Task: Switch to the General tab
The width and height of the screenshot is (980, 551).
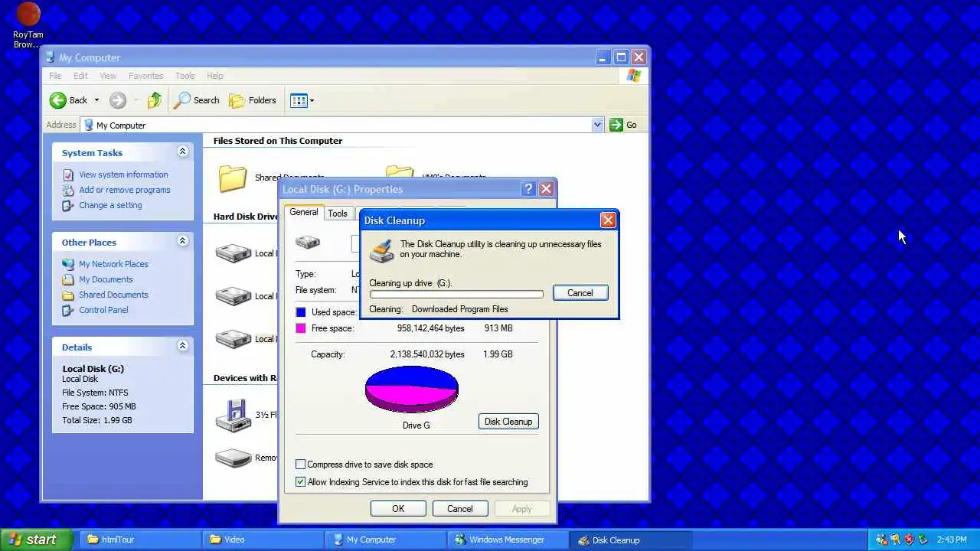Action: pos(304,212)
